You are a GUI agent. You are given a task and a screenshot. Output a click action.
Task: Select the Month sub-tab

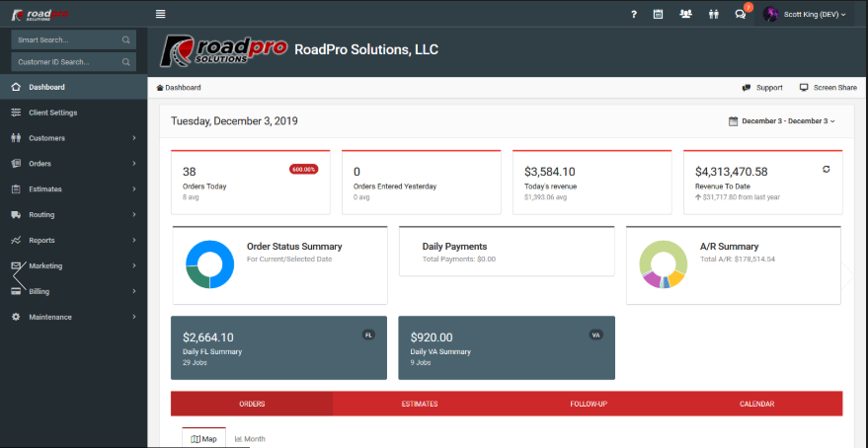[x=250, y=438]
